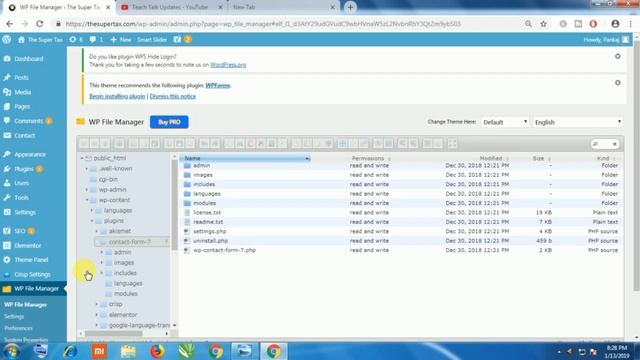Toggle file manager fullscreen icon

(x=452, y=144)
